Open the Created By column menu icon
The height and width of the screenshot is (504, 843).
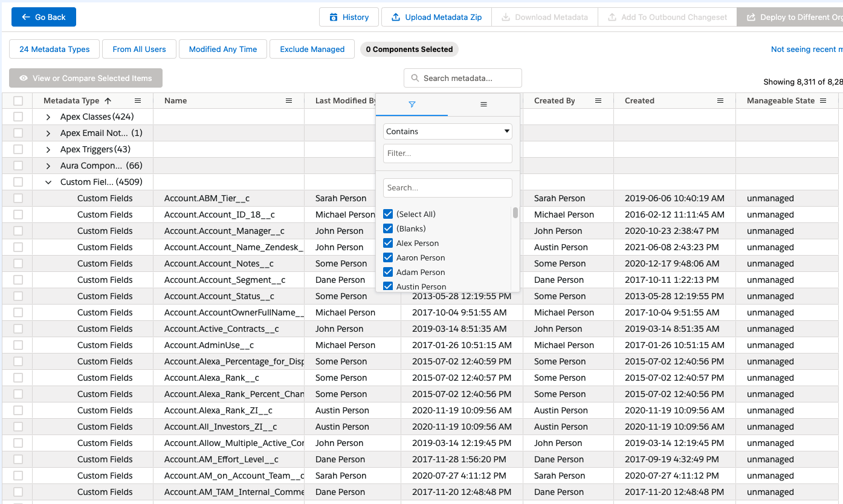[598, 101]
